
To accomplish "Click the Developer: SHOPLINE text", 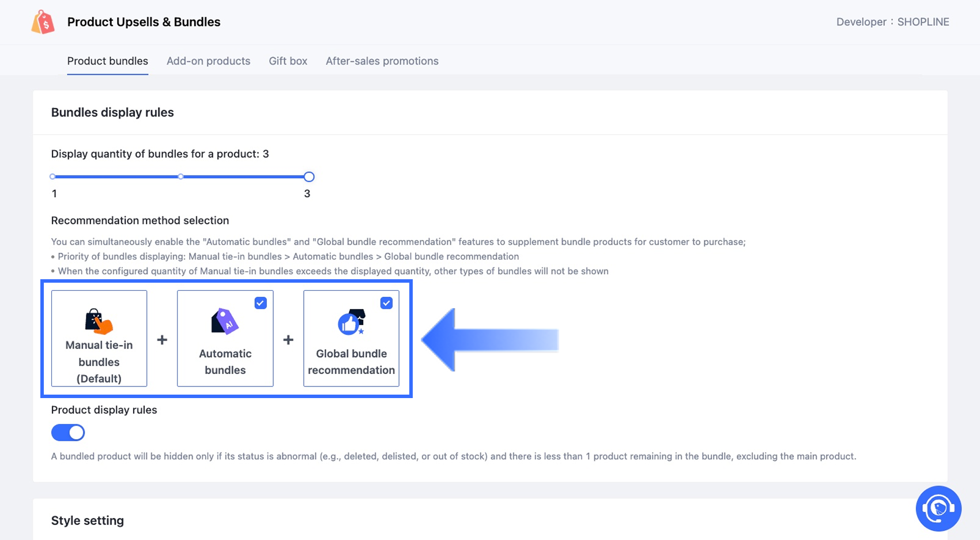I will pos(892,22).
